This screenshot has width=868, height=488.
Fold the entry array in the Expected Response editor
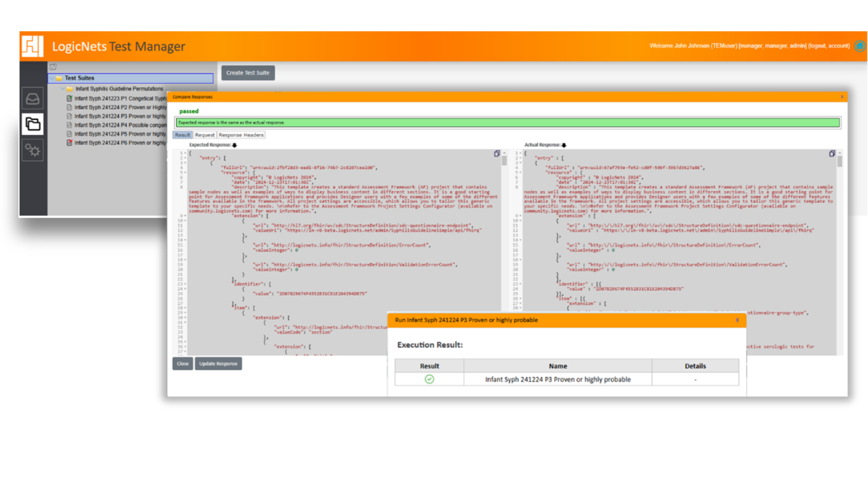click(x=184, y=157)
